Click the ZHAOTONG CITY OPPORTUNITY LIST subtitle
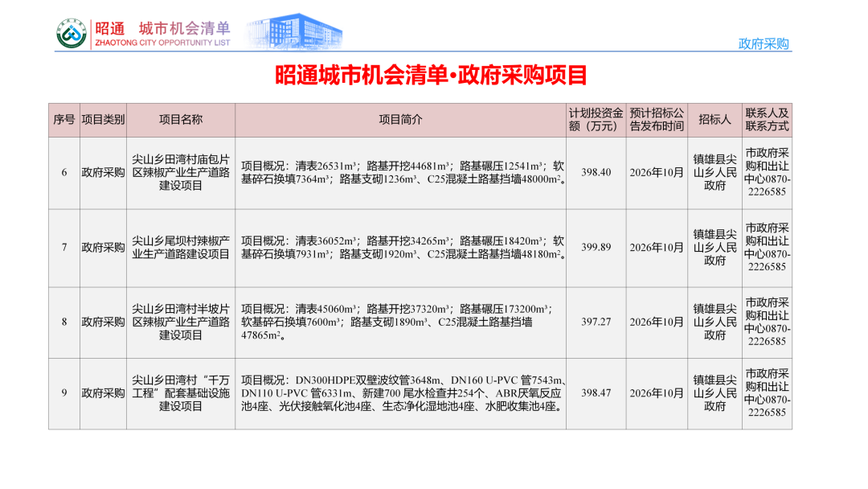 coord(162,43)
